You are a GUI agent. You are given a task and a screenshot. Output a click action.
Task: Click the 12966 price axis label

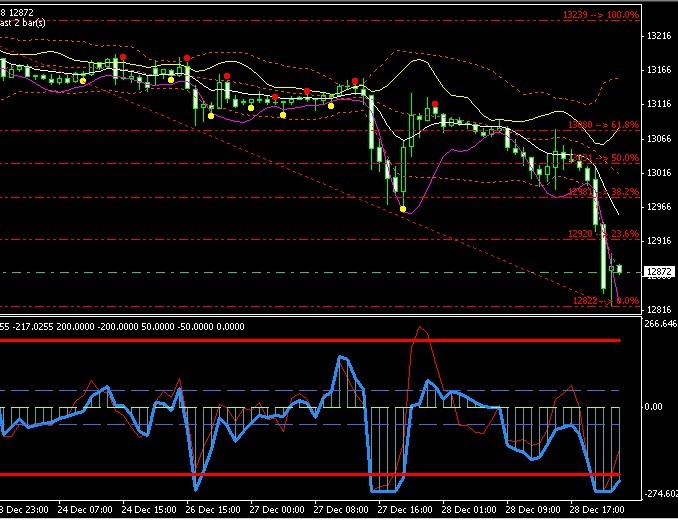[x=659, y=207]
